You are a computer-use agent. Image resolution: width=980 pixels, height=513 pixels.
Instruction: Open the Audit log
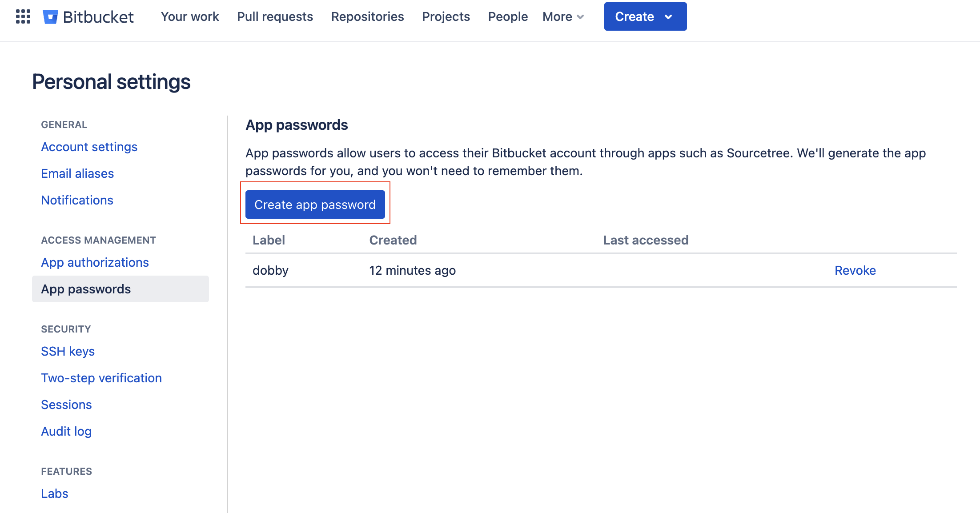[x=66, y=431]
